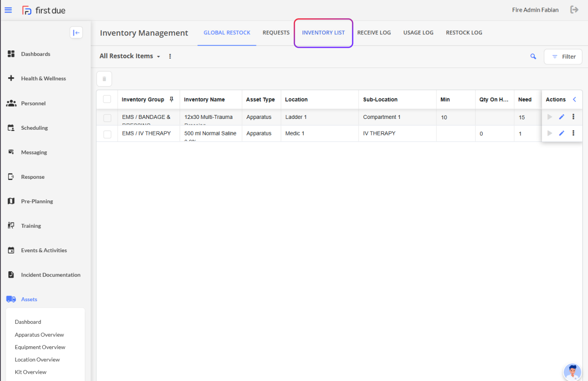Open Kit Overview under Assets
The image size is (588, 381).
coord(30,372)
